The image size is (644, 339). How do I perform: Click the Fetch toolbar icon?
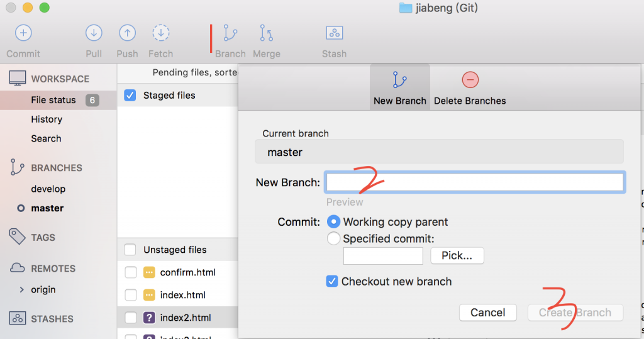(x=160, y=33)
